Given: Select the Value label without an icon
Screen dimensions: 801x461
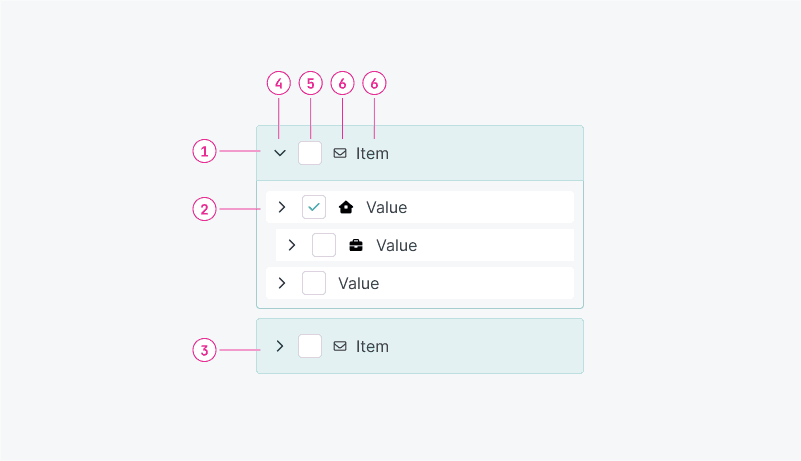Looking at the screenshot, I should (x=358, y=283).
